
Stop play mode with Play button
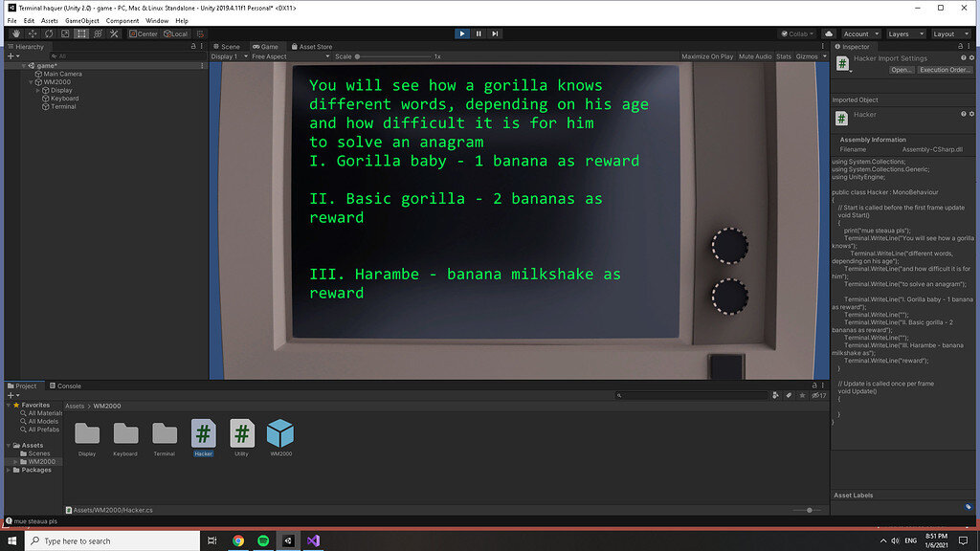pos(462,33)
